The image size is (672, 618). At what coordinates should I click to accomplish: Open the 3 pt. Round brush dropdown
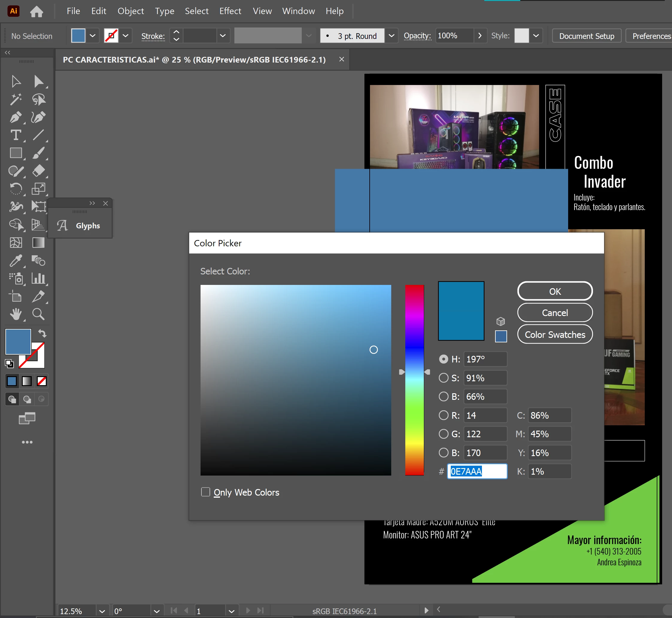click(391, 36)
